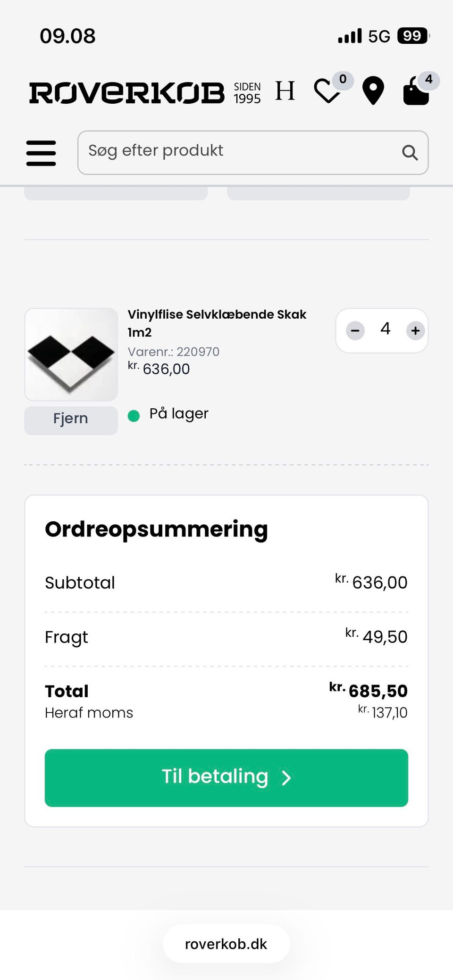The height and width of the screenshot is (980, 453).
Task: Open the shopping bag cart
Action: tap(416, 91)
